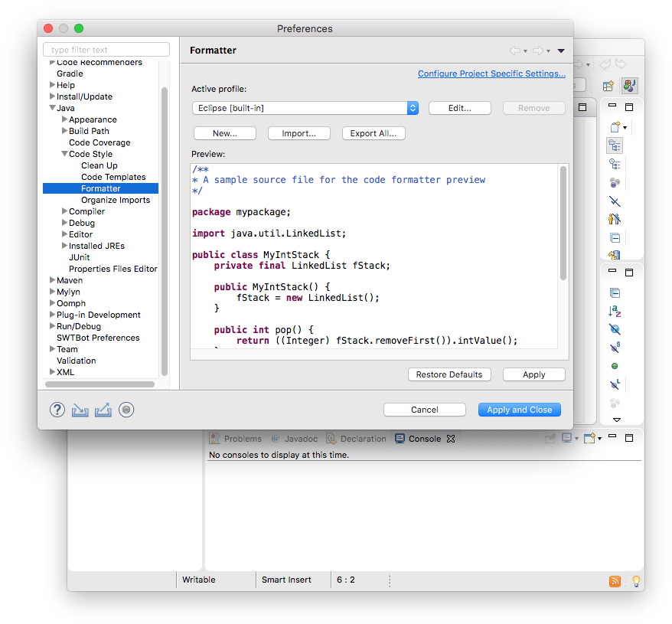The image size is (672, 624).
Task: Click the Open Console icon
Action: click(x=589, y=438)
